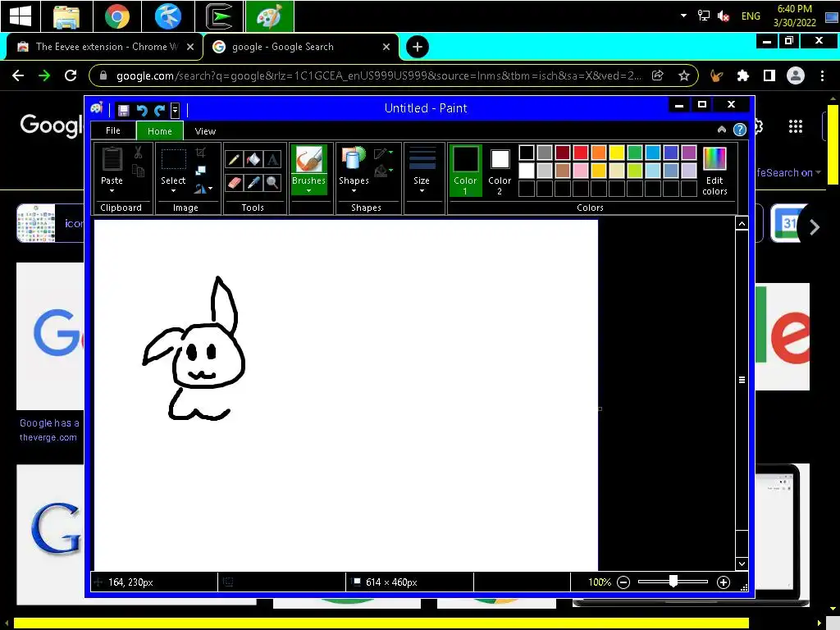Select the Magnifier tool

pyautogui.click(x=272, y=183)
